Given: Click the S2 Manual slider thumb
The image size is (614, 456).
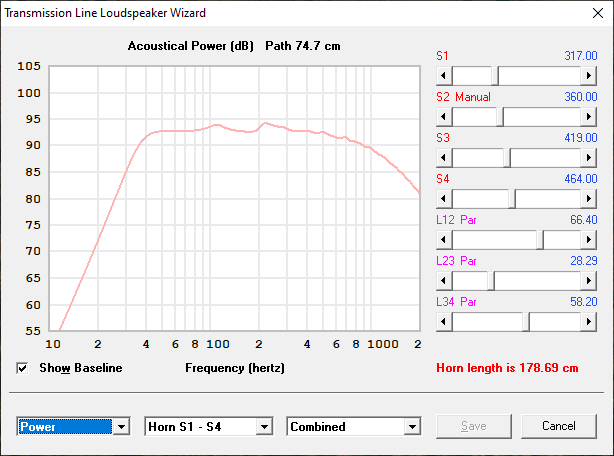Looking at the screenshot, I should [500, 117].
